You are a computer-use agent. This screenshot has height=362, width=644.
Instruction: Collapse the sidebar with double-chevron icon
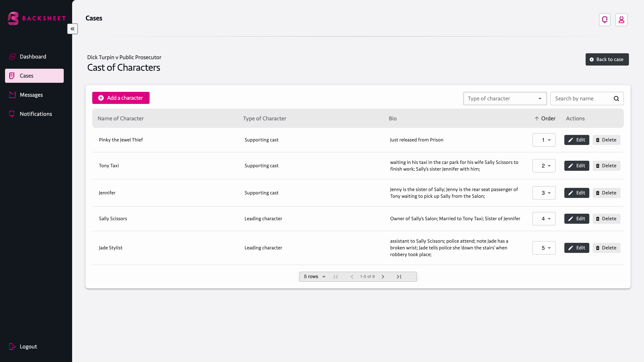[72, 29]
